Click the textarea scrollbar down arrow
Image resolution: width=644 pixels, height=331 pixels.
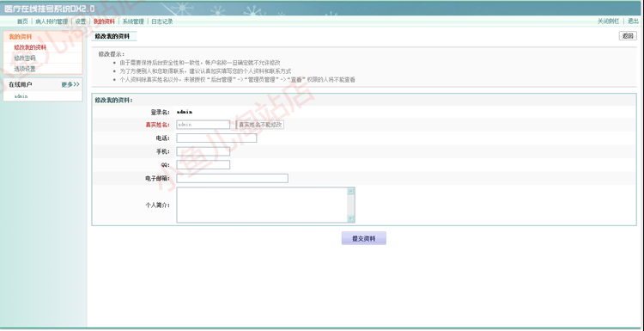350,219
